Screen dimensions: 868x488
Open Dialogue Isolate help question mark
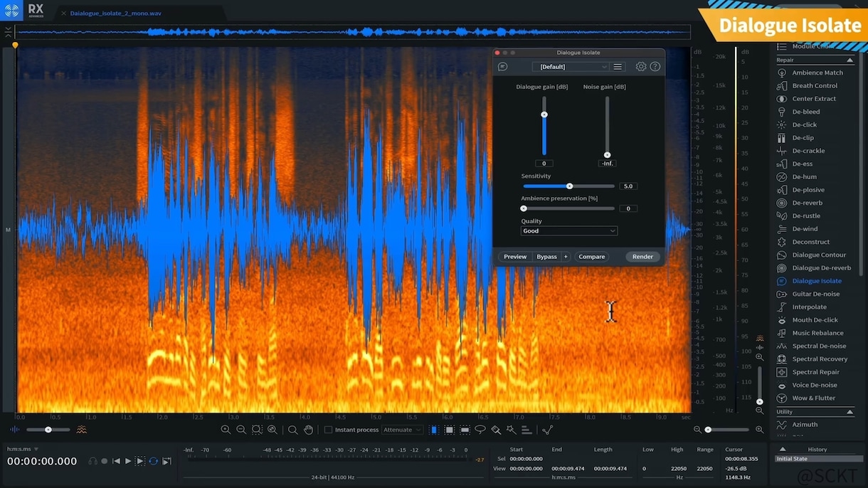coord(655,67)
